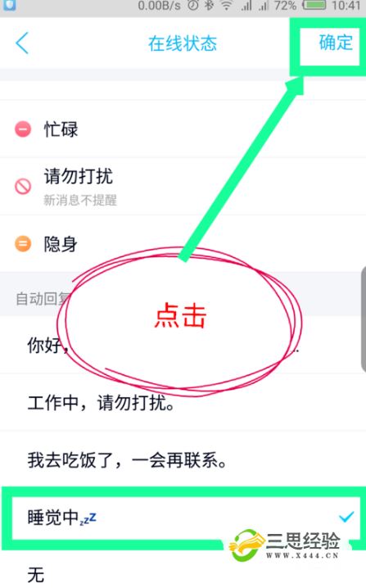Tap the 在线状态 page title
Image resolution: width=366 pixels, height=588 pixels.
(183, 43)
